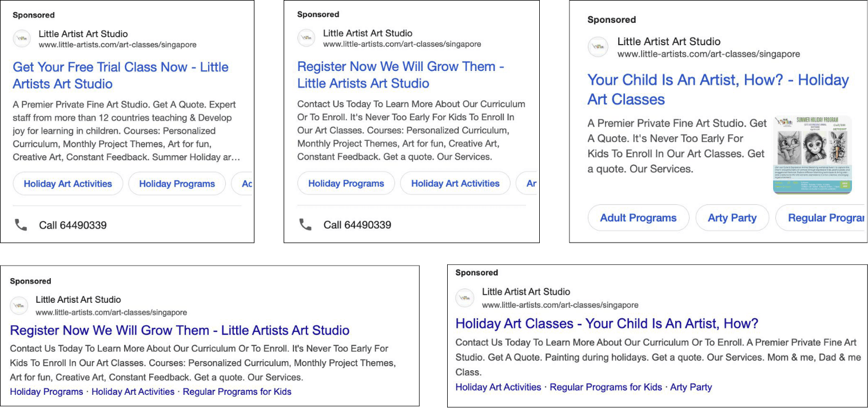Click the Holiday Programs pill in the Free Trial ad

coord(177,184)
